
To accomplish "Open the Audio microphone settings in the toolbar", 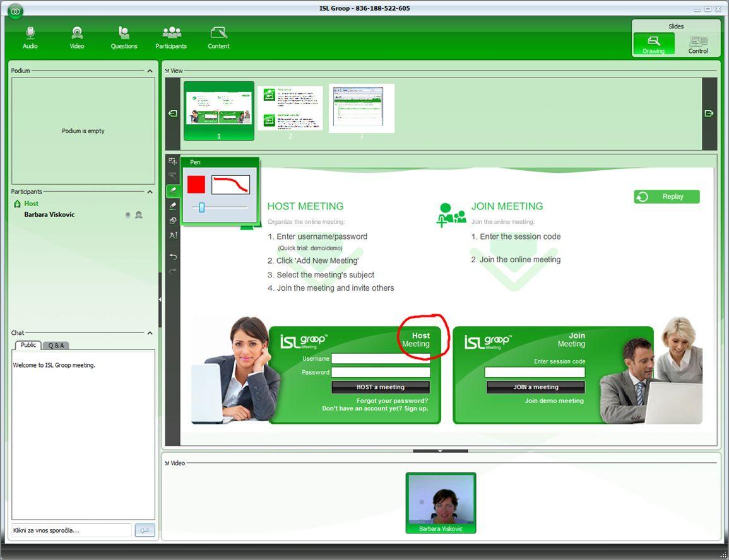I will click(x=30, y=38).
